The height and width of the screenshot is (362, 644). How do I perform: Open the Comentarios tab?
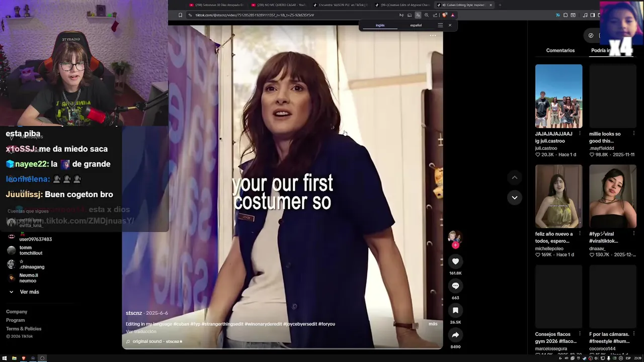560,50
